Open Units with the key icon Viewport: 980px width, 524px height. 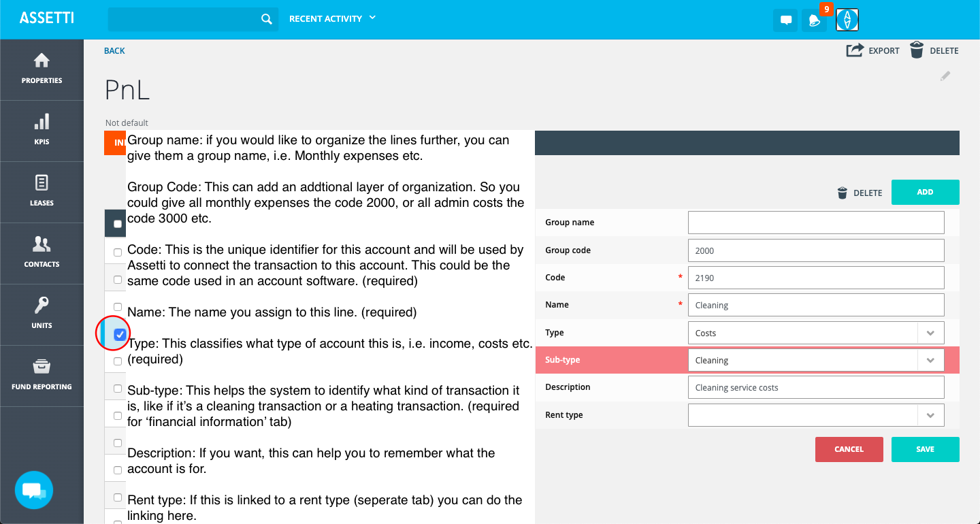click(42, 314)
